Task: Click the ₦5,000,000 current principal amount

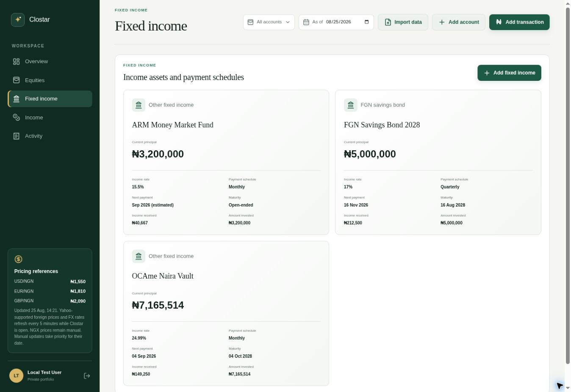Action: [370, 154]
